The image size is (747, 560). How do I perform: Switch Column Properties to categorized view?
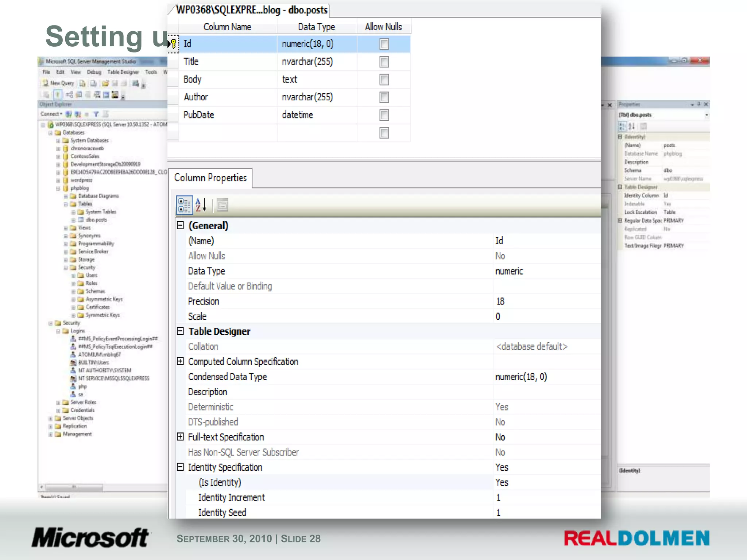point(184,205)
